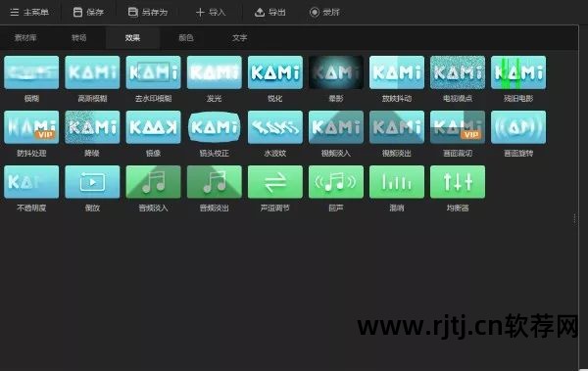588x371 pixels.
Task: Switch to the 转场 transitions tab
Action: (x=78, y=37)
